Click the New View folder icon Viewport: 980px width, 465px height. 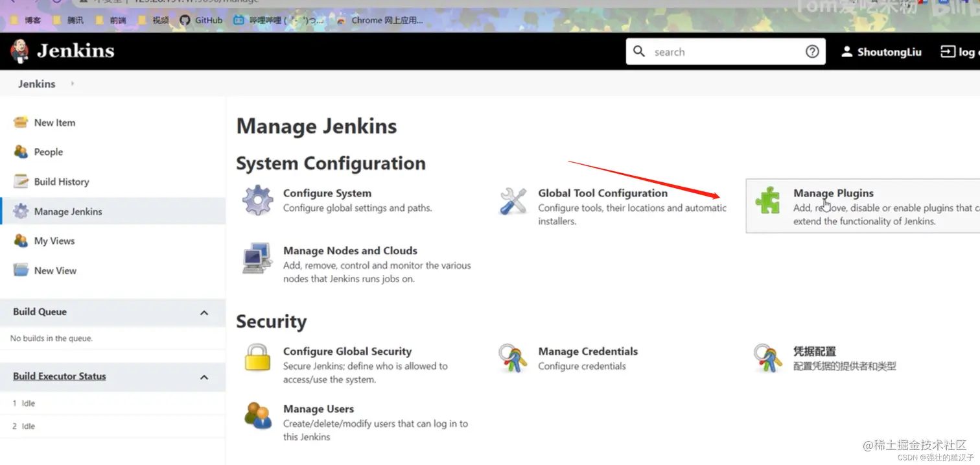21,270
